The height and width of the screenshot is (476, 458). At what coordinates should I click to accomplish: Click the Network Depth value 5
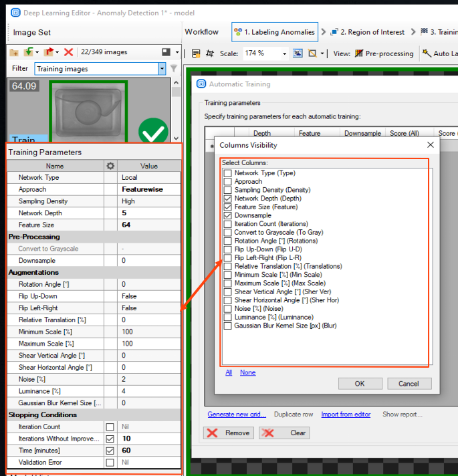click(x=149, y=213)
